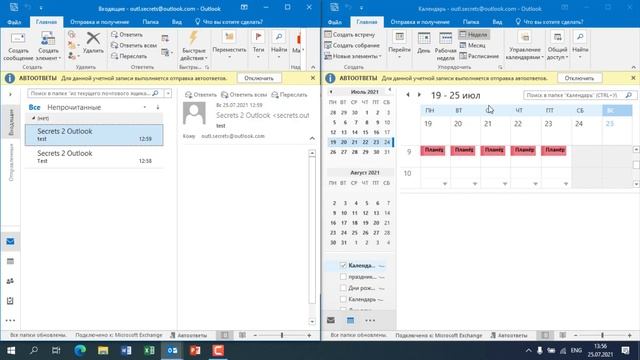
Task: Check the Birthdays calendar checkbox
Action: (x=343, y=288)
